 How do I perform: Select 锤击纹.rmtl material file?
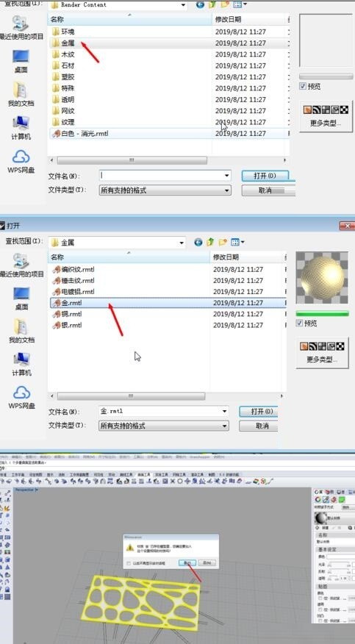point(73,281)
